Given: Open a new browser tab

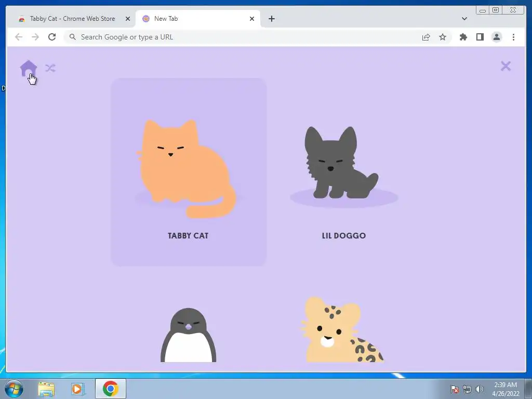Looking at the screenshot, I should (x=271, y=19).
